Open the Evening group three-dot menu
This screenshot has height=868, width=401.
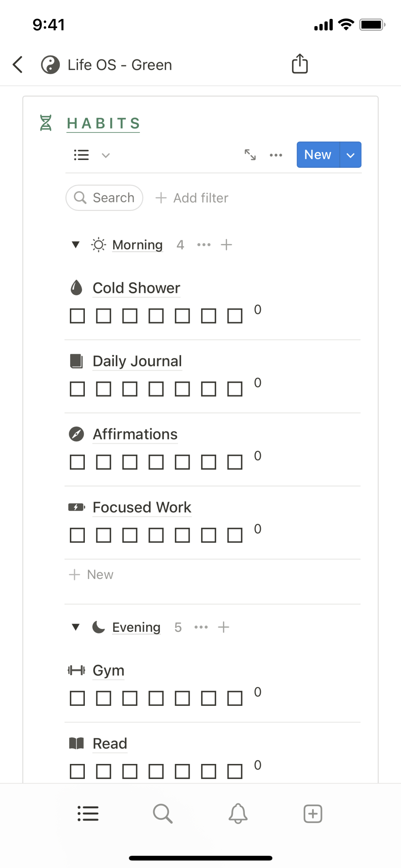[201, 627]
